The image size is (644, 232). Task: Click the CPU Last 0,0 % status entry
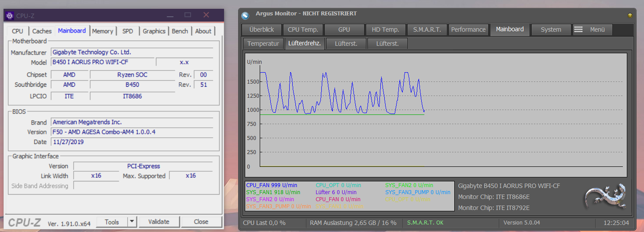pyautogui.click(x=265, y=223)
